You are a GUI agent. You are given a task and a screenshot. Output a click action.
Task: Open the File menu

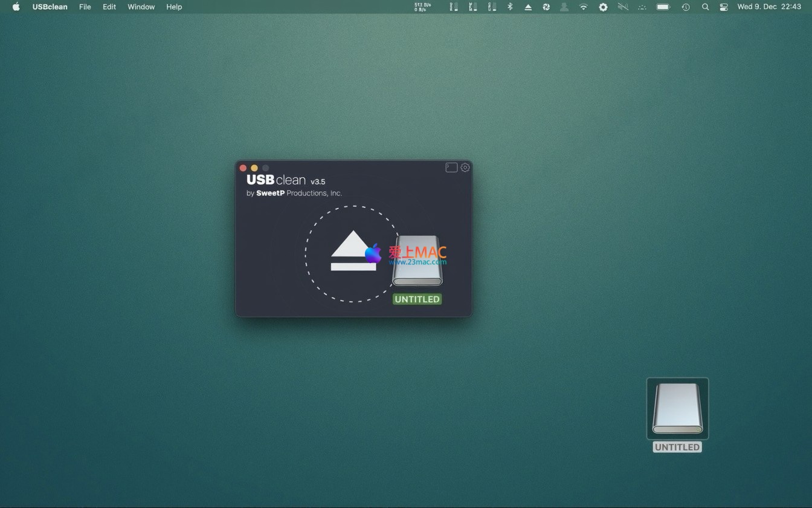pyautogui.click(x=85, y=7)
